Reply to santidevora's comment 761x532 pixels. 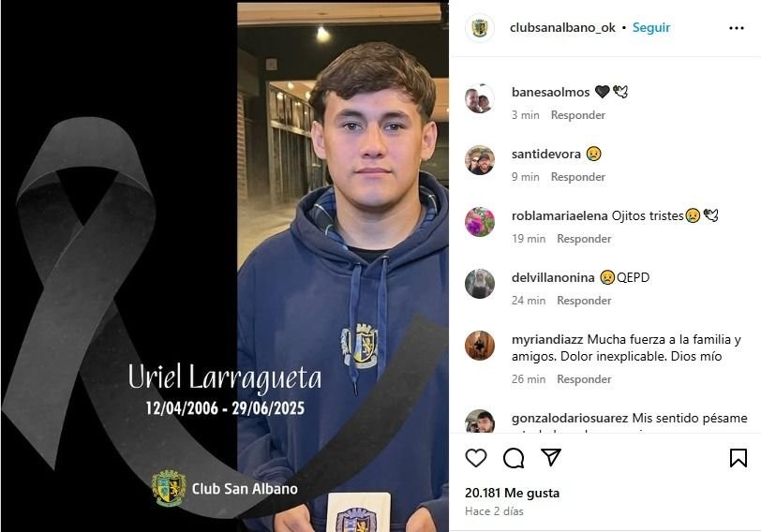[578, 177]
